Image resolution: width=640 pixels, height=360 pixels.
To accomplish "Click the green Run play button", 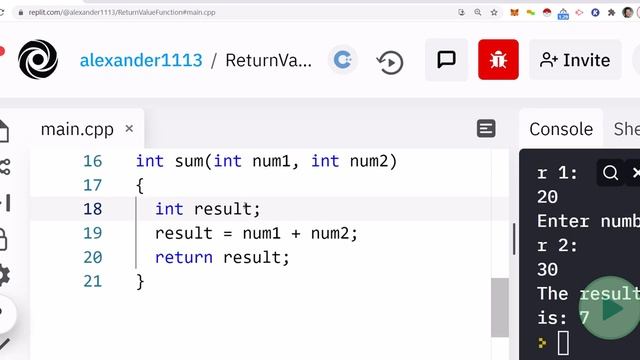I will point(610,308).
